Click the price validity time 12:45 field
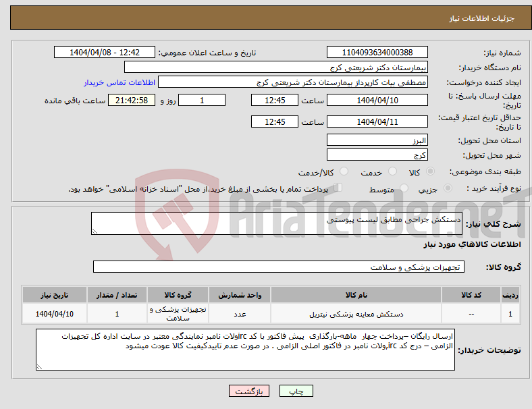The image size is (532, 409). (x=275, y=121)
